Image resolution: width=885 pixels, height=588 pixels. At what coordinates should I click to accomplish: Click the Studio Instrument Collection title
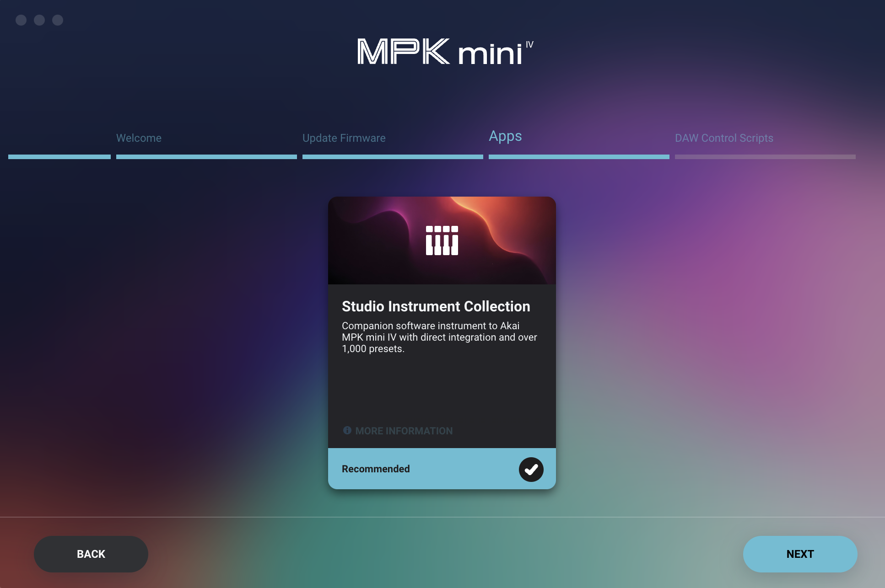tap(436, 306)
